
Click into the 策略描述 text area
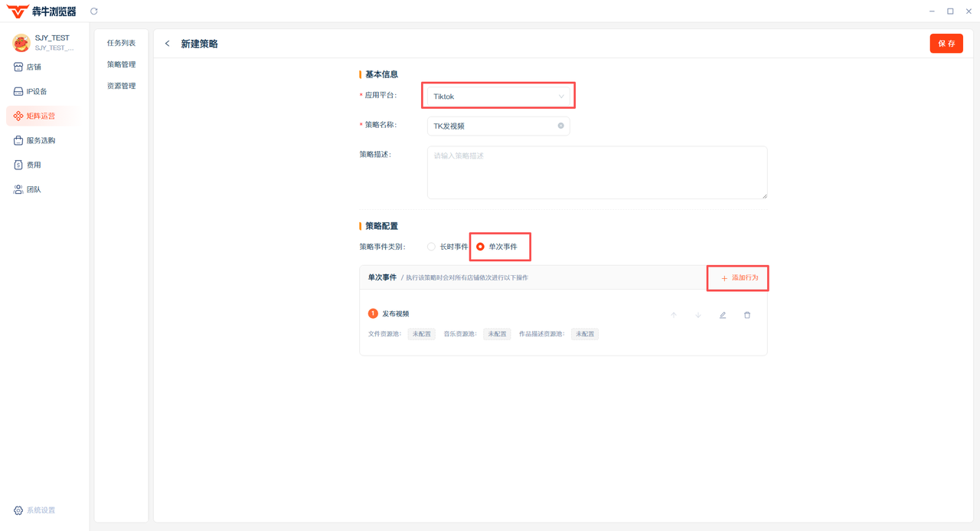597,172
